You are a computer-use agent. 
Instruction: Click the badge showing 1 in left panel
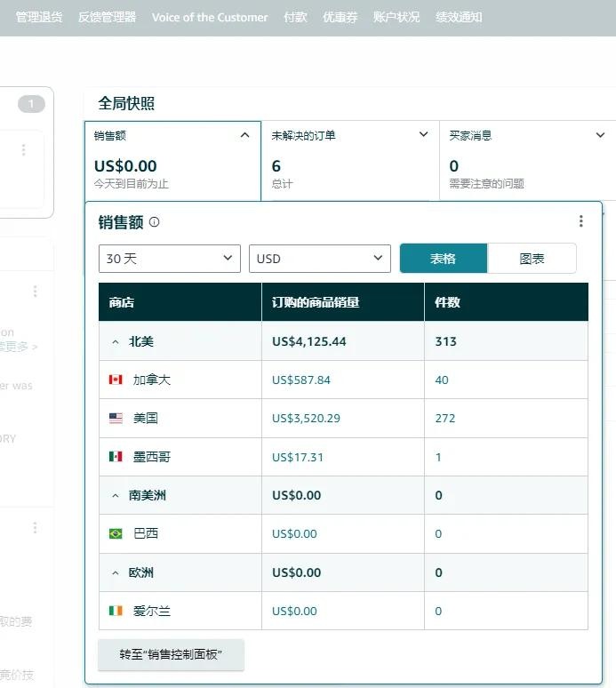pos(31,104)
